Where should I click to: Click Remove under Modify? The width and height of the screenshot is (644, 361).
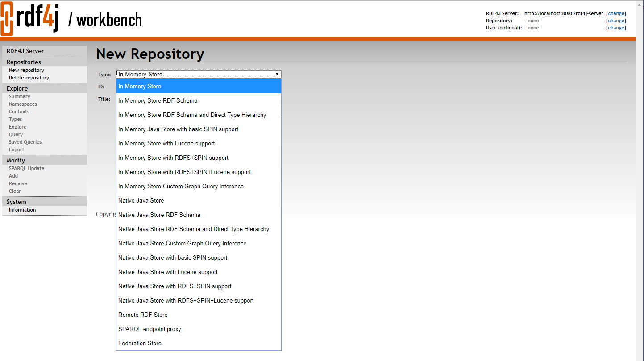[18, 183]
